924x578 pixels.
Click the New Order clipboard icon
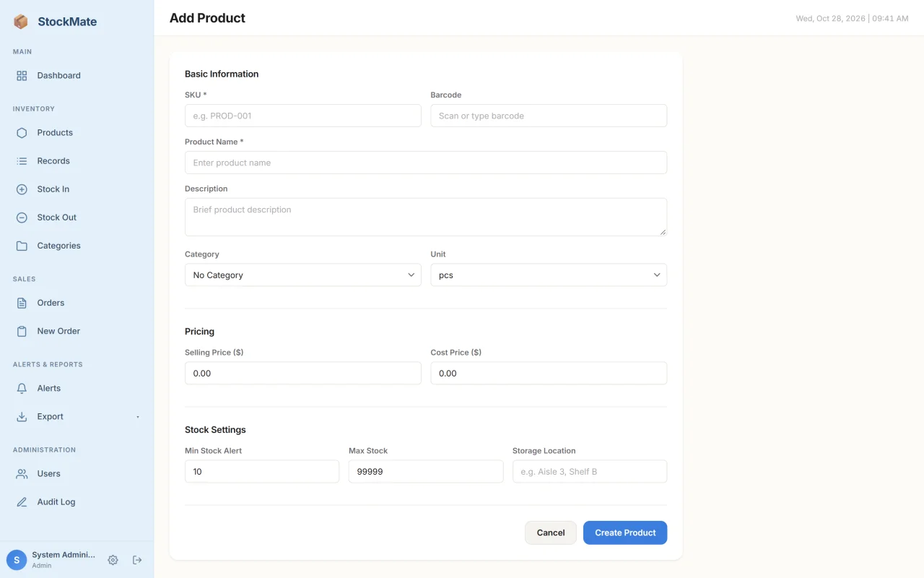coord(22,331)
